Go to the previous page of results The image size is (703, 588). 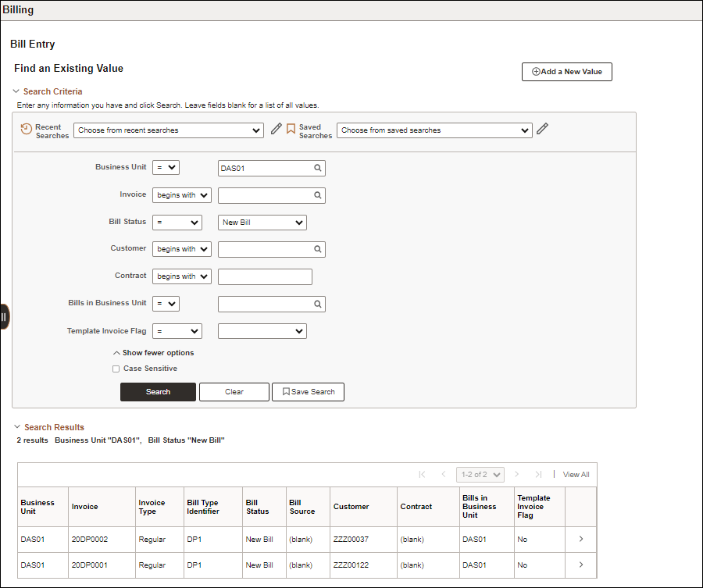pos(444,474)
